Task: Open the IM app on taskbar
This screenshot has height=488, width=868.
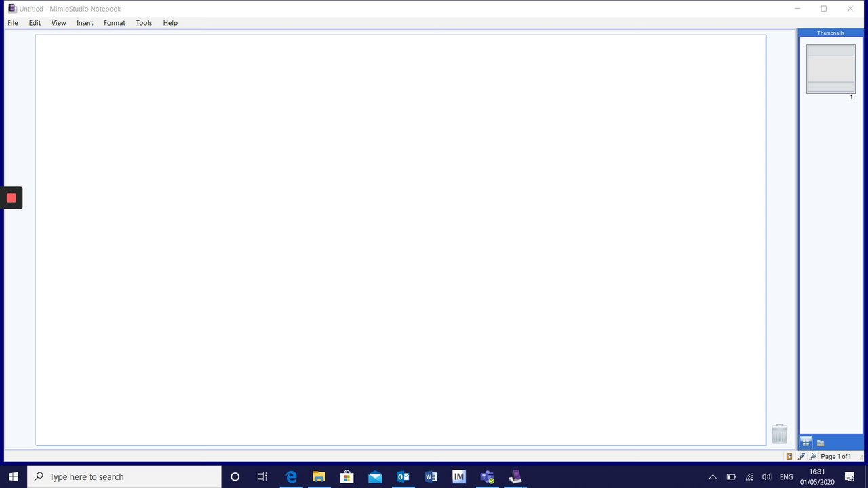Action: (x=459, y=476)
